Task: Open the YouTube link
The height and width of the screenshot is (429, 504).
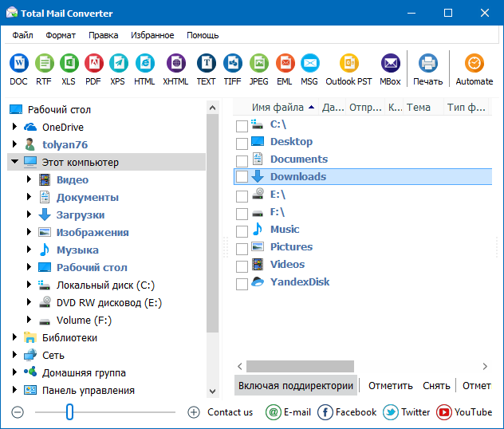Action: (x=465, y=412)
